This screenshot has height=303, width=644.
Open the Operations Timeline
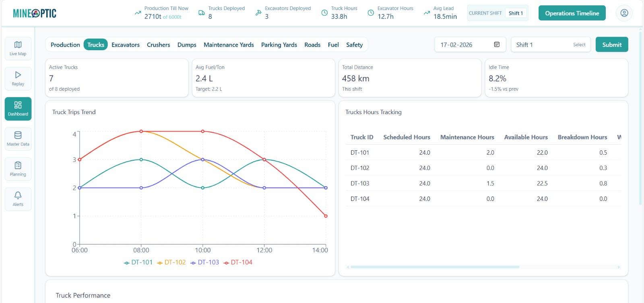click(x=572, y=13)
